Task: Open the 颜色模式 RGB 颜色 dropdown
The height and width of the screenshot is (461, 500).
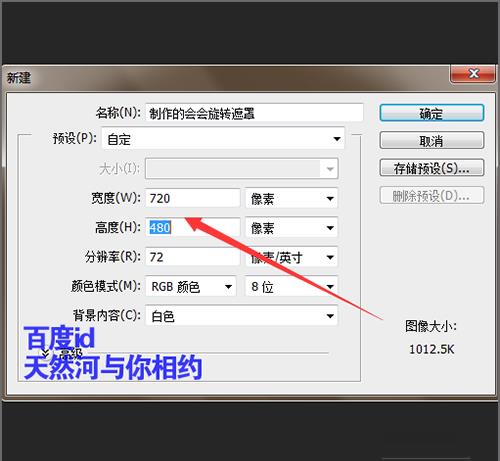Action: (191, 286)
